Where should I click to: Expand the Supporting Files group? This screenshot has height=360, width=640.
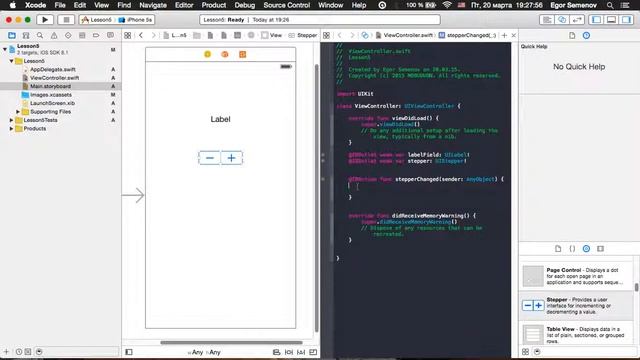pos(18,111)
